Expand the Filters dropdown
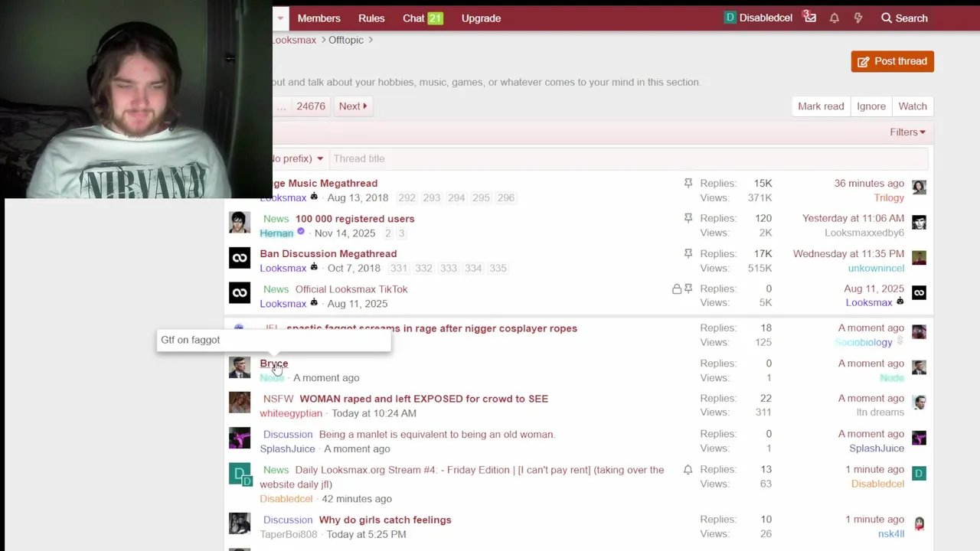This screenshot has height=551, width=980. click(x=907, y=132)
